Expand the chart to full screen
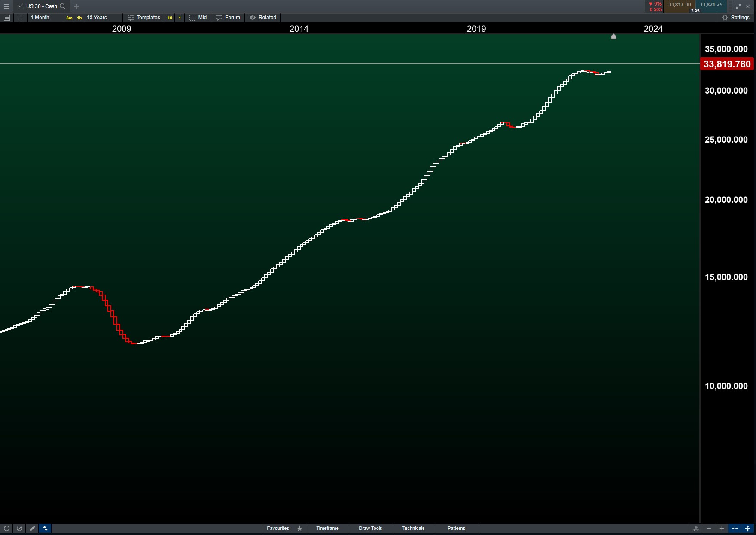756x535 pixels. point(738,6)
